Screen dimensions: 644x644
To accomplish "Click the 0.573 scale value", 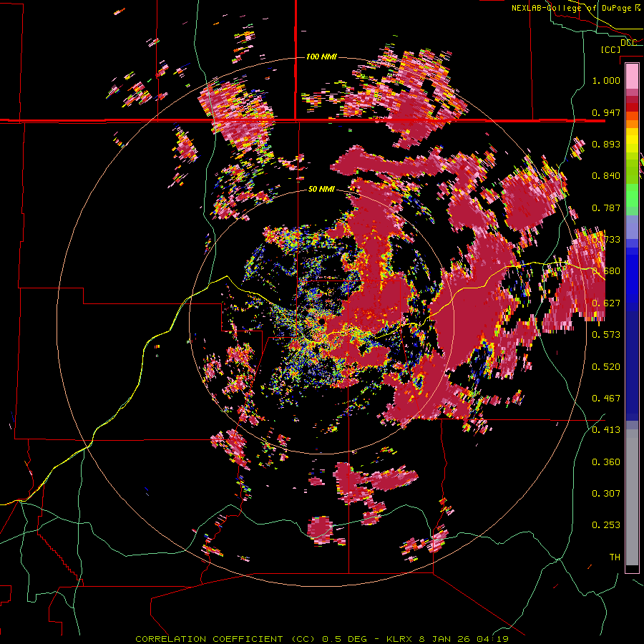I will [606, 334].
